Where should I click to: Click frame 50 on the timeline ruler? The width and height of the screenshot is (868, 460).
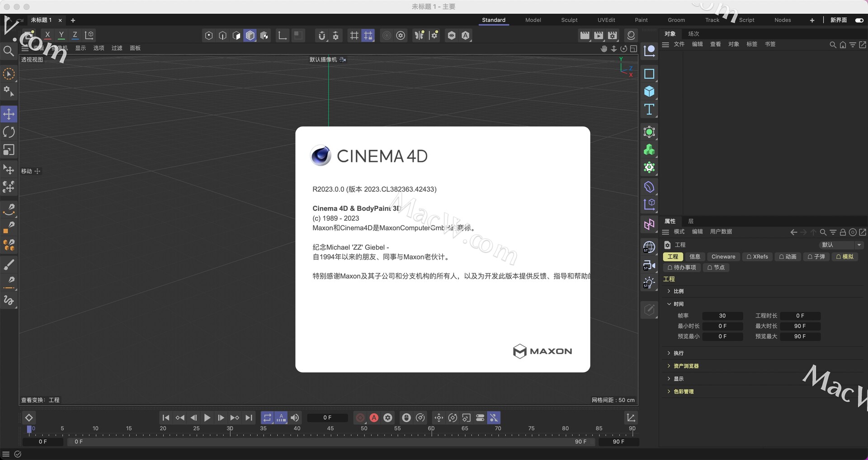coord(364,429)
